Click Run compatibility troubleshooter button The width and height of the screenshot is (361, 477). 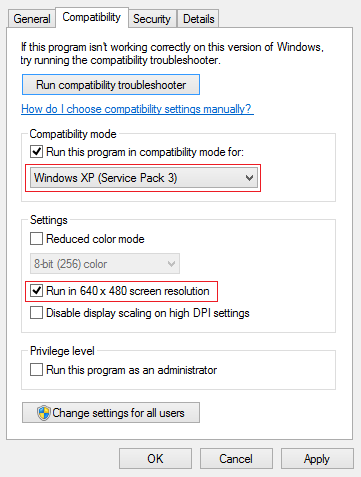(x=111, y=85)
